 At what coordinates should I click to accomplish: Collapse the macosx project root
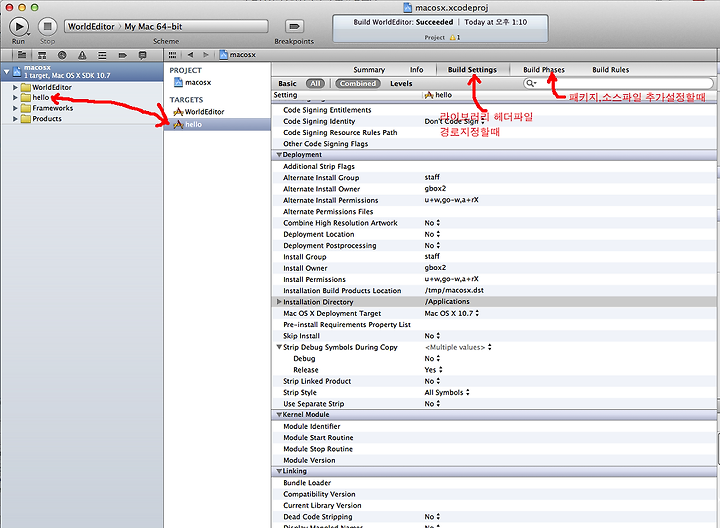click(6, 72)
